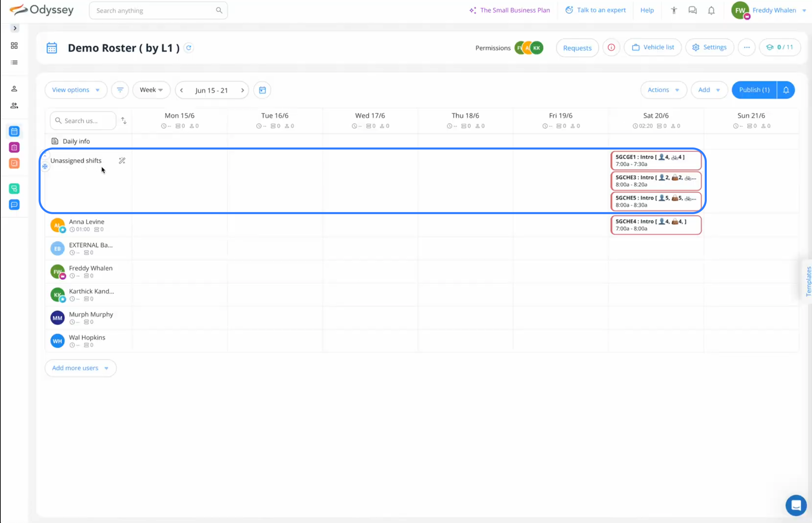This screenshot has height=523, width=812.
Task: Open the red info alert icon
Action: pos(611,48)
